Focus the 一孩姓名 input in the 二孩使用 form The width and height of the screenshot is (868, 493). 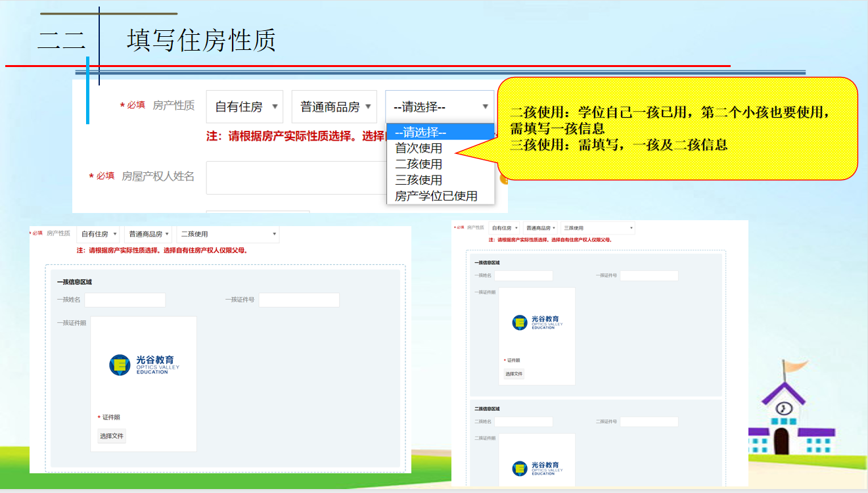click(x=125, y=300)
